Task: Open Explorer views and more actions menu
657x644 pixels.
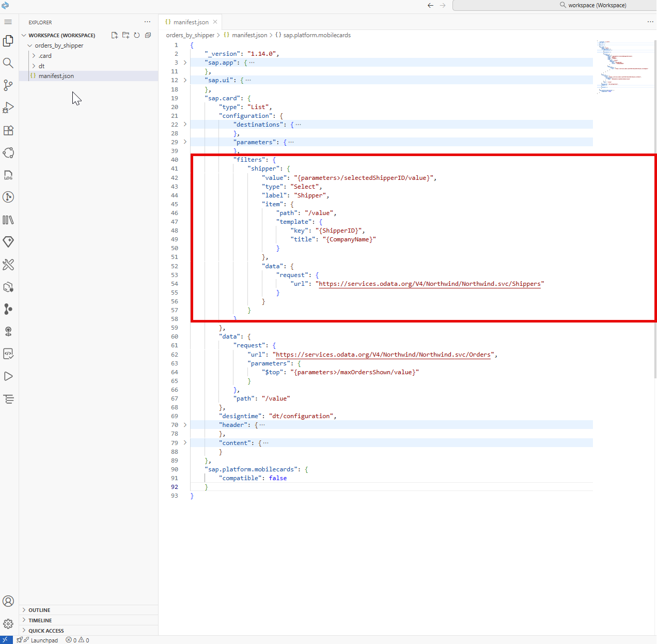Action: click(148, 22)
